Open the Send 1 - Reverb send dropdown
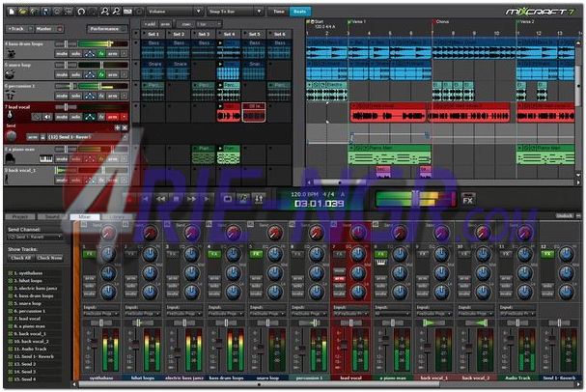 88,137
